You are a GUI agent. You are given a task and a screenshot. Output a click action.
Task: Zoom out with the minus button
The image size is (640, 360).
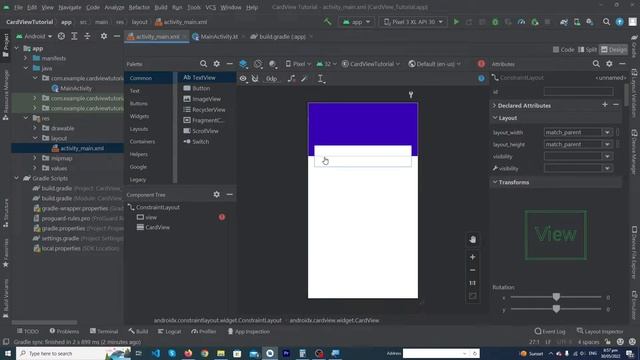[x=472, y=270]
